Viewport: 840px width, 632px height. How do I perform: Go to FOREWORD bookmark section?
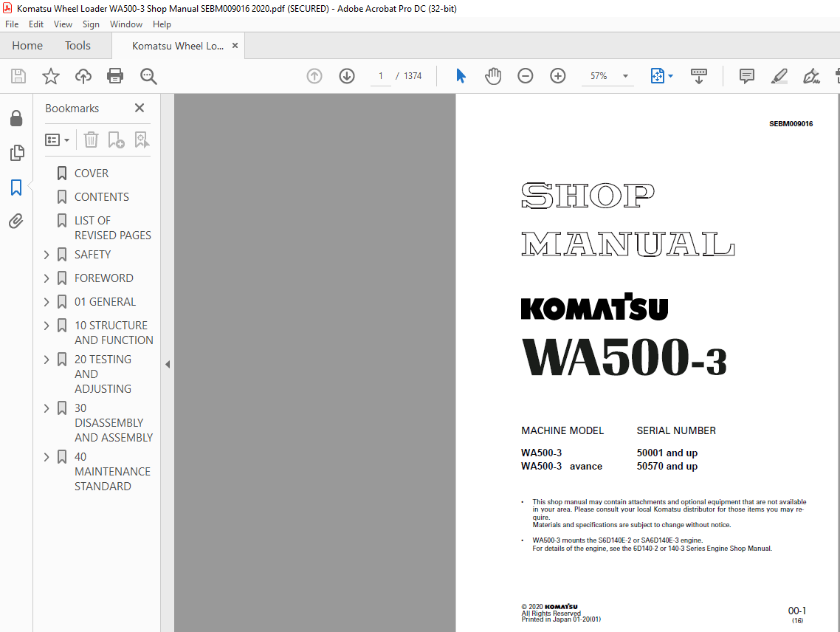(104, 278)
